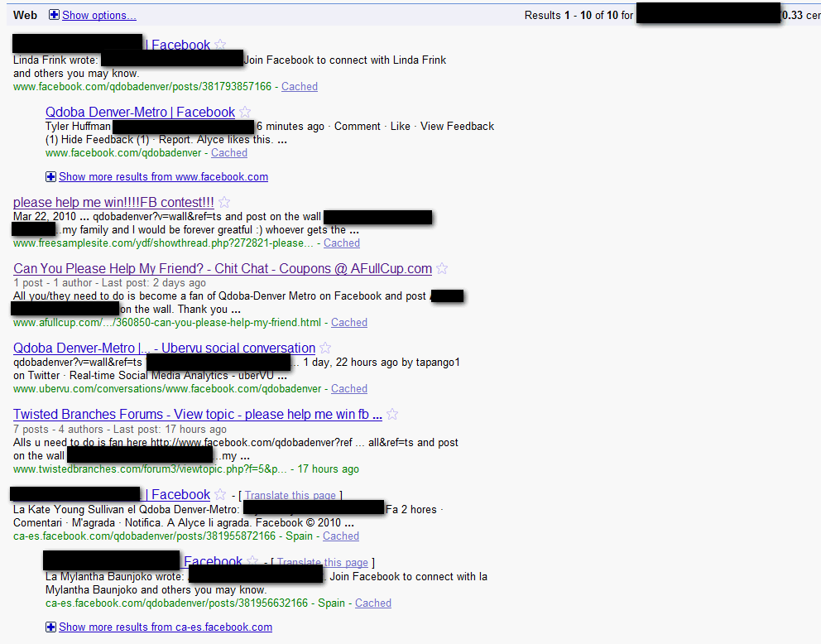Open please help me win!!!!FB contest!!! link
This screenshot has height=644, width=821.
click(x=113, y=202)
